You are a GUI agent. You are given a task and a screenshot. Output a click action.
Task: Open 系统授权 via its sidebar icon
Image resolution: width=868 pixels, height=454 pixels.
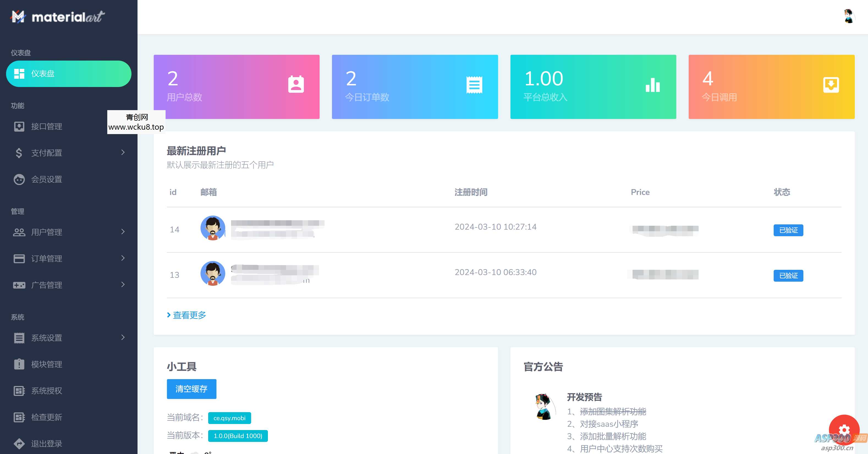point(19,391)
